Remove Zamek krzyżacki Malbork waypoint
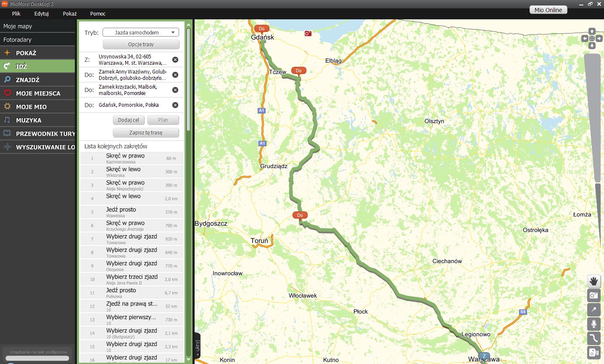The image size is (604, 364). pos(175,90)
